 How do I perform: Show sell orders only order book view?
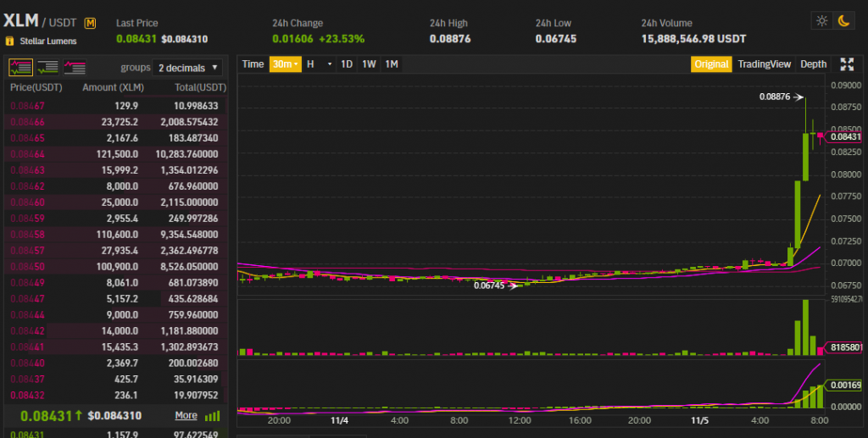pyautogui.click(x=75, y=67)
